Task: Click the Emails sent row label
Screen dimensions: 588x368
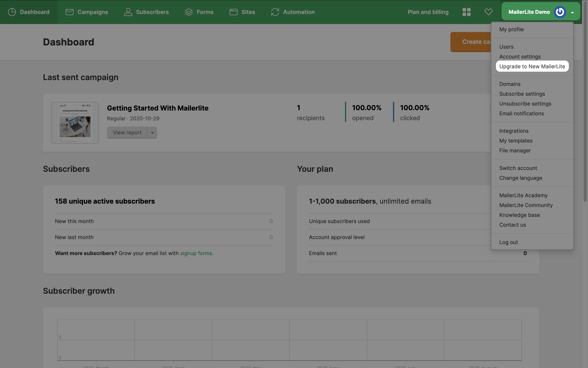Action: pos(323,253)
